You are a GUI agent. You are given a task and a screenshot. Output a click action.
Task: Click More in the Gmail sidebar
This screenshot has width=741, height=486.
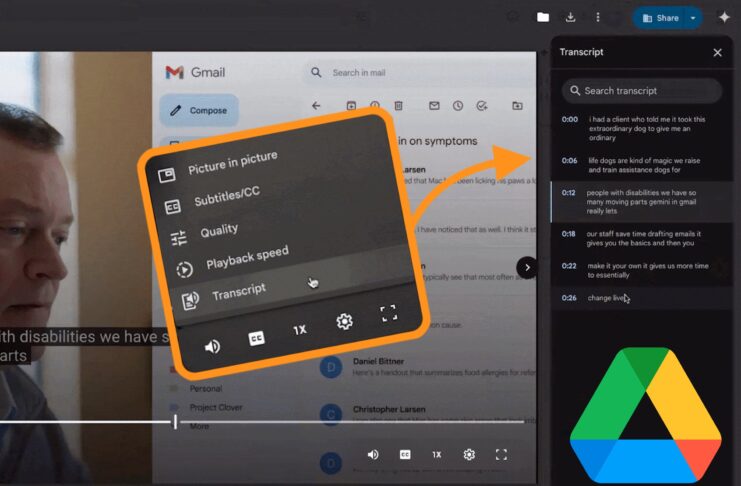pyautogui.click(x=199, y=426)
